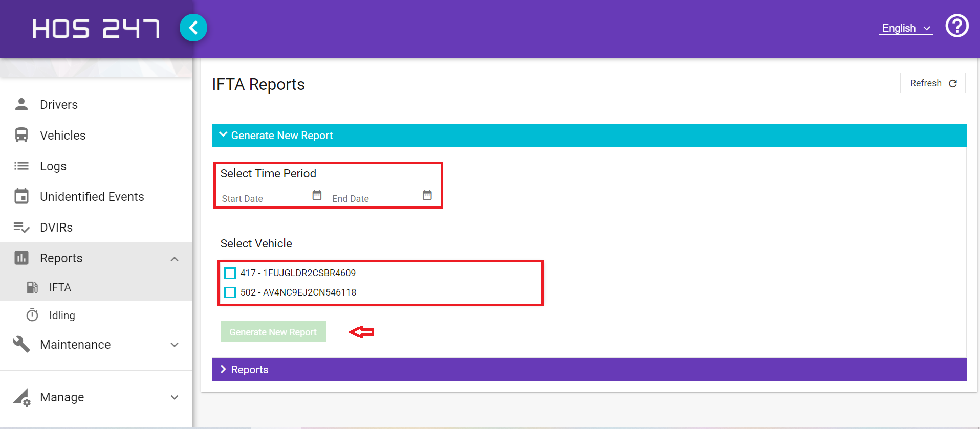This screenshot has height=429, width=980.
Task: Click the Select Vehicle label
Action: 256,243
